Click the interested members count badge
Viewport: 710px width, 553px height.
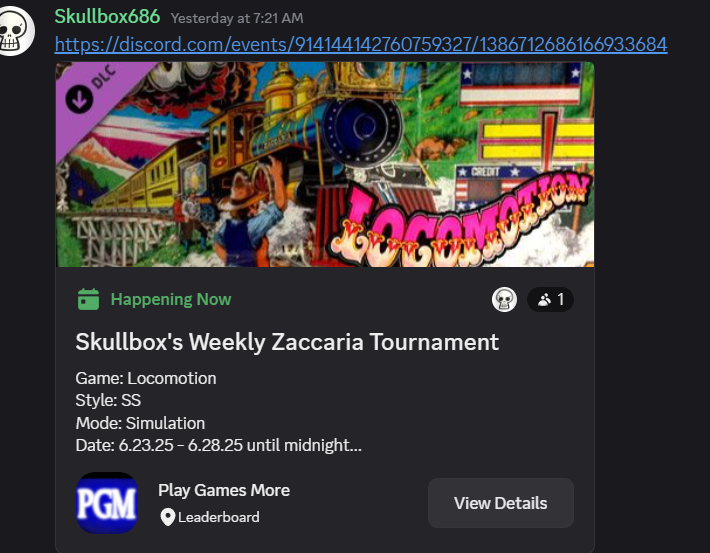click(550, 299)
